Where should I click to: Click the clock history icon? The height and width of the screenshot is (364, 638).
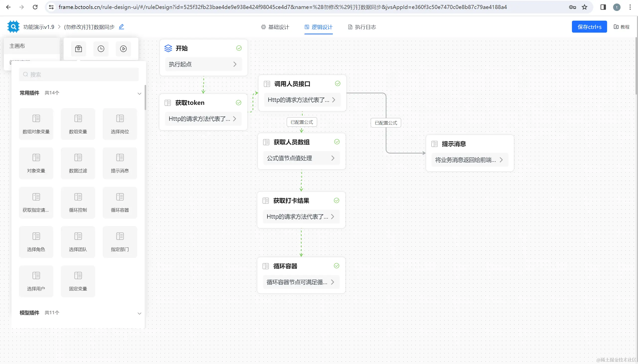[x=101, y=49]
